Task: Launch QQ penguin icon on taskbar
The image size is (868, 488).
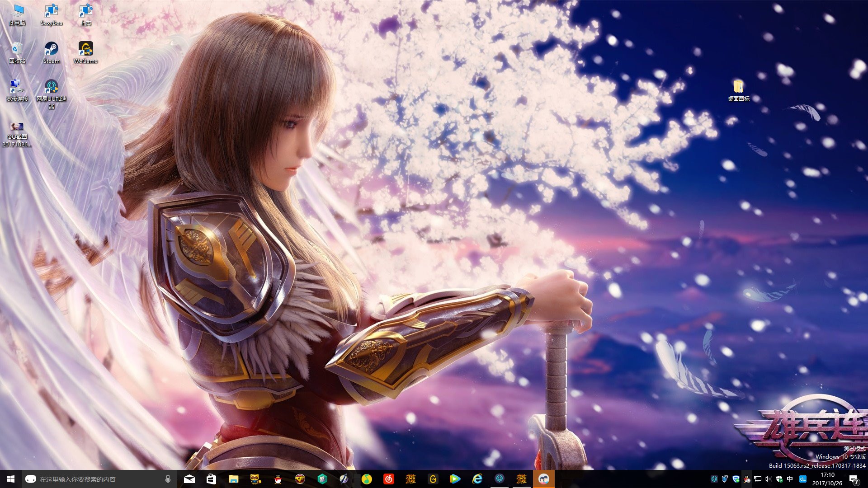Action: 278,479
